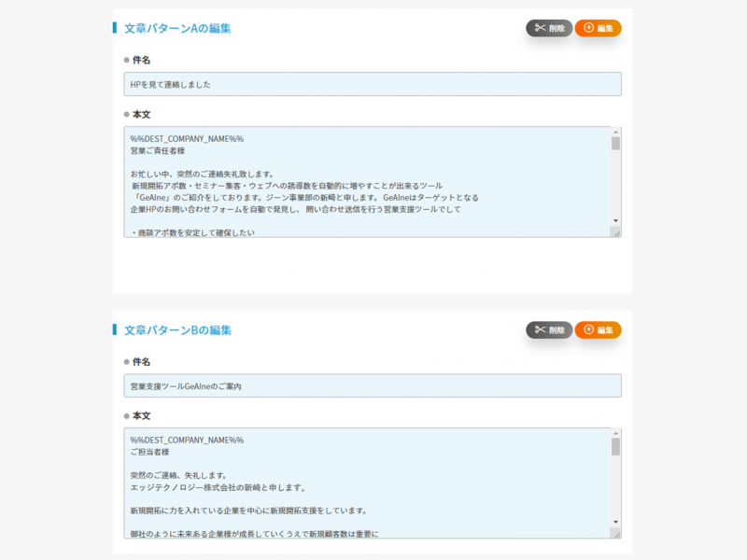The image size is (747, 560).
Task: Click the line beginning 新規開拓に力を入れている企業
Action: point(249,511)
